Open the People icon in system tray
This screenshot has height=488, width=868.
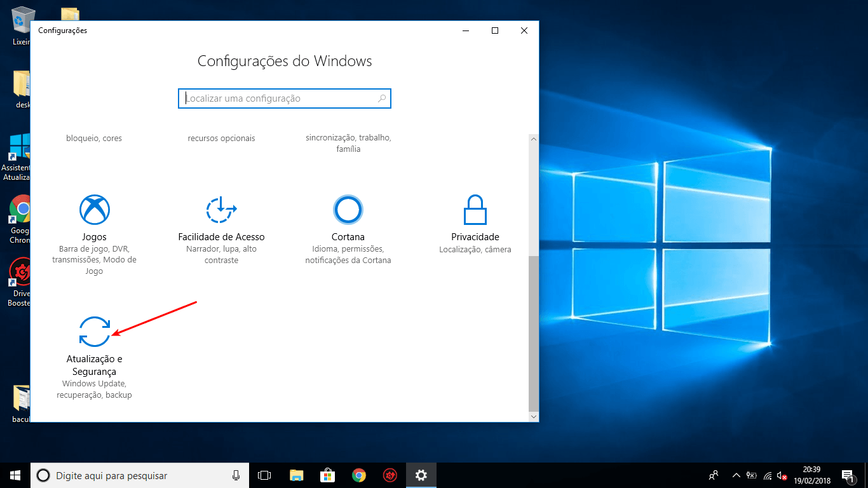coord(714,475)
